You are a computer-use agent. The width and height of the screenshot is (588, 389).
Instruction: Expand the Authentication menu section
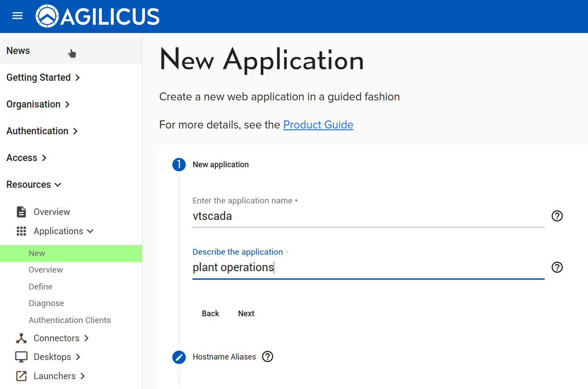coord(42,131)
